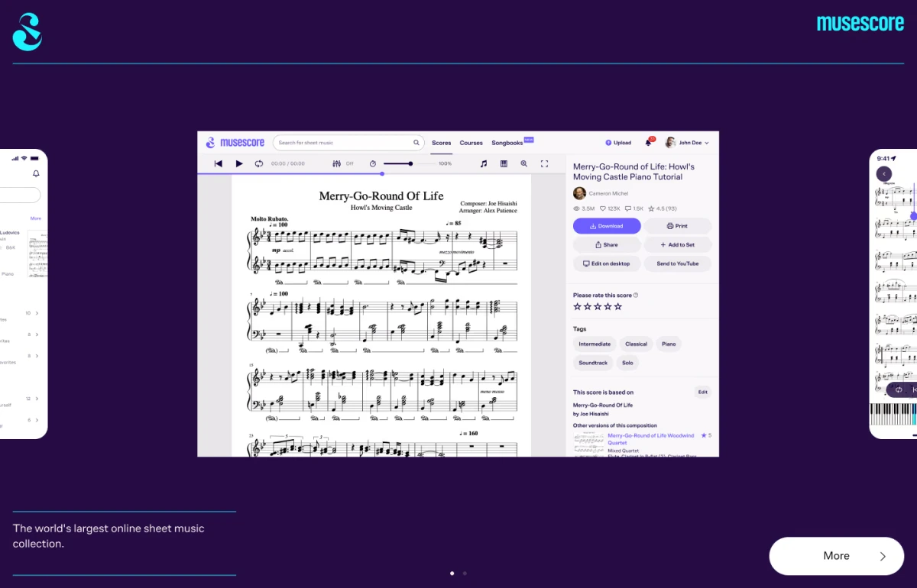Toggle loop playback
917x588 pixels.
pos(259,163)
